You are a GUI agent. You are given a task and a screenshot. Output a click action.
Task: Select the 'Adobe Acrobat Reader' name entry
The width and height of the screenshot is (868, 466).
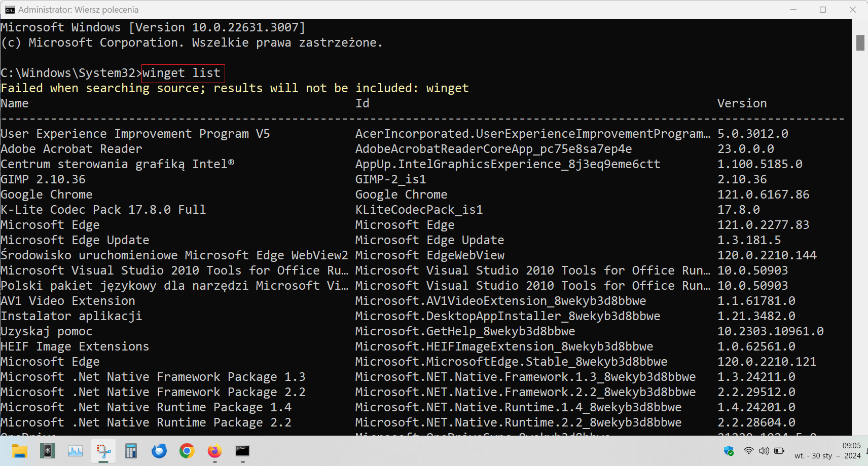[71, 149]
